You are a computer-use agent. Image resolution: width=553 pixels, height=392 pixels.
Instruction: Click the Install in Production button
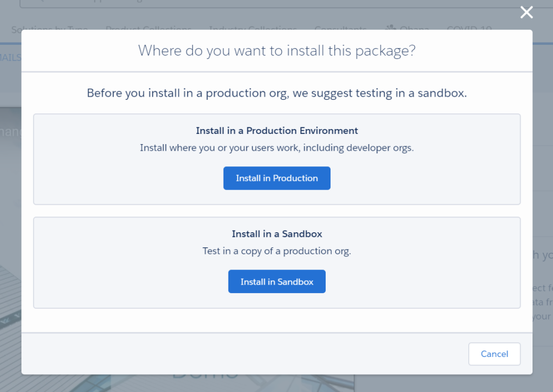coord(277,178)
